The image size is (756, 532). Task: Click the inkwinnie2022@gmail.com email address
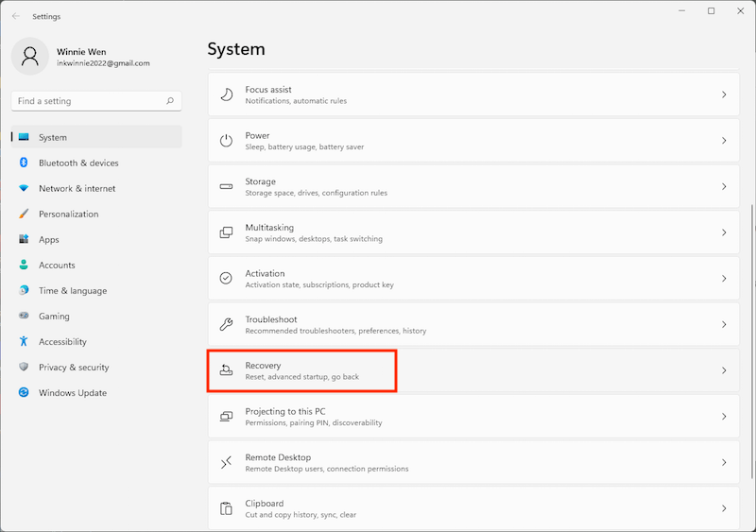click(103, 63)
